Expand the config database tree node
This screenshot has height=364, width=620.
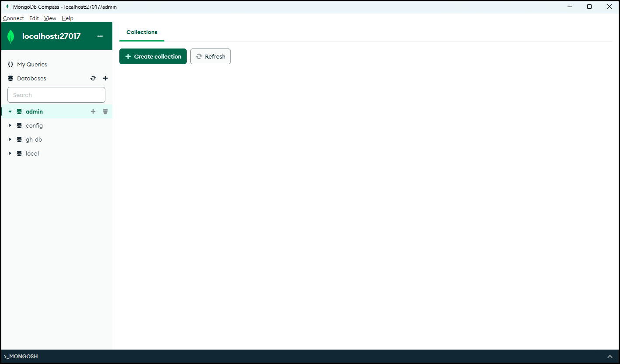tap(10, 126)
